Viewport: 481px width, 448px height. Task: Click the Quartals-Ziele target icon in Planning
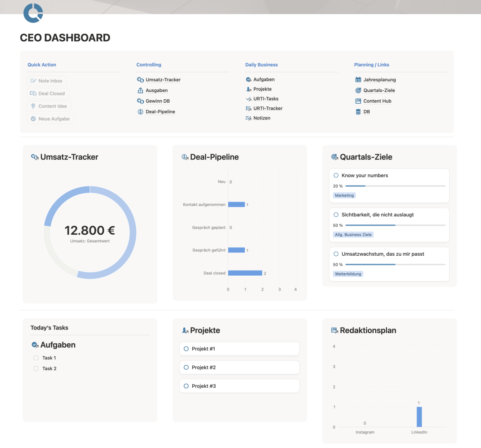tap(358, 90)
